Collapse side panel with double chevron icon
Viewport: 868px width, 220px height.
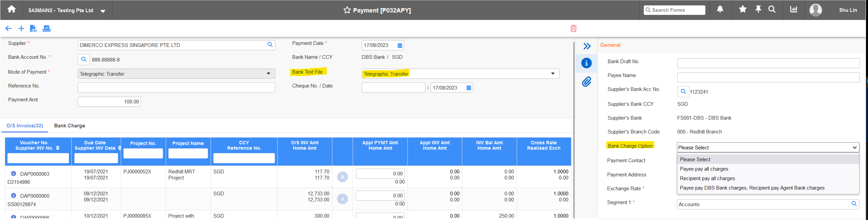(587, 46)
